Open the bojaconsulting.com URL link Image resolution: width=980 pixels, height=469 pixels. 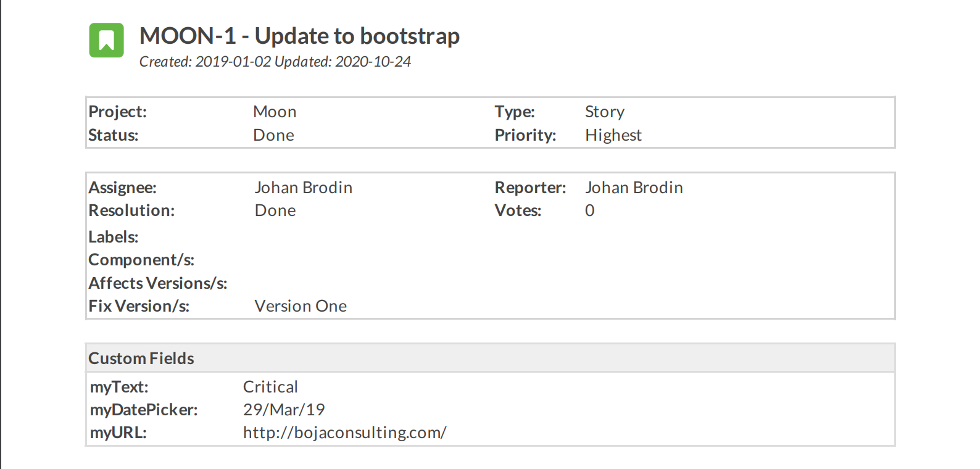point(344,433)
